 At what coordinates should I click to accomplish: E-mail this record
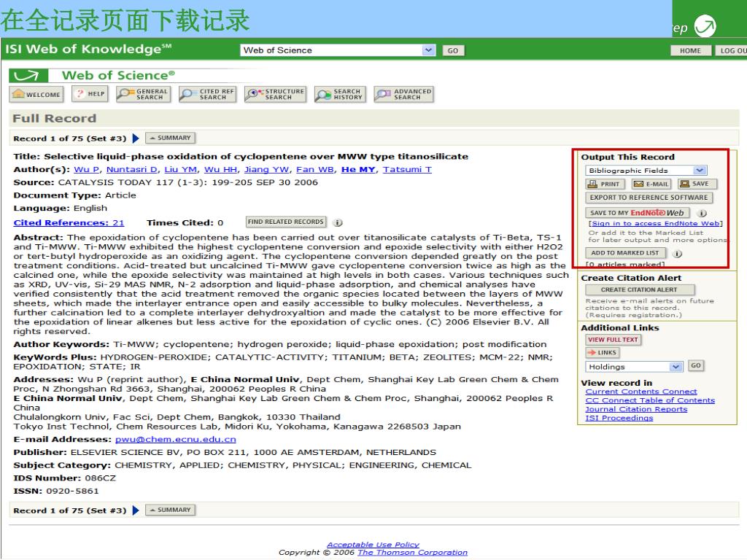[x=651, y=184]
